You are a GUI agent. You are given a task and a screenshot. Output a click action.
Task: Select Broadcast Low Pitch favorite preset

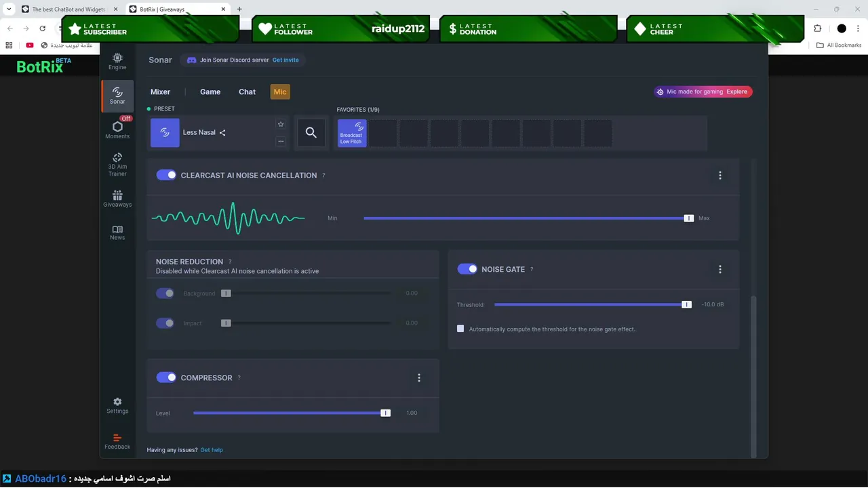[352, 133]
